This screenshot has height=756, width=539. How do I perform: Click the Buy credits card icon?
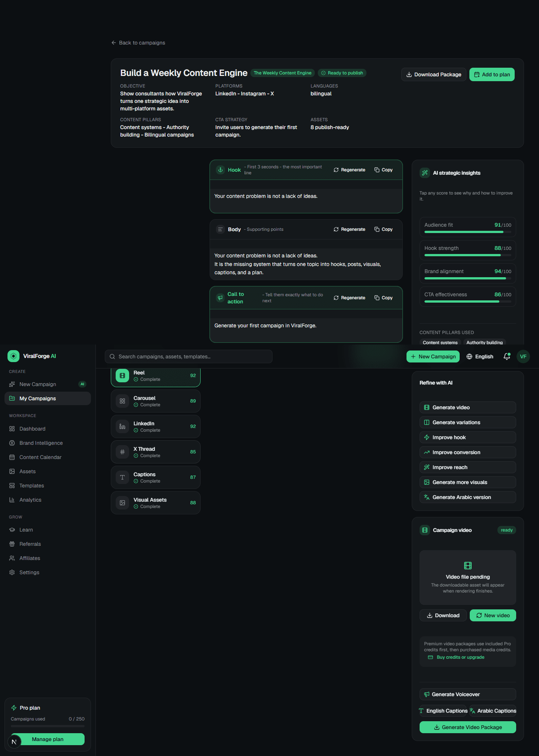pos(430,657)
